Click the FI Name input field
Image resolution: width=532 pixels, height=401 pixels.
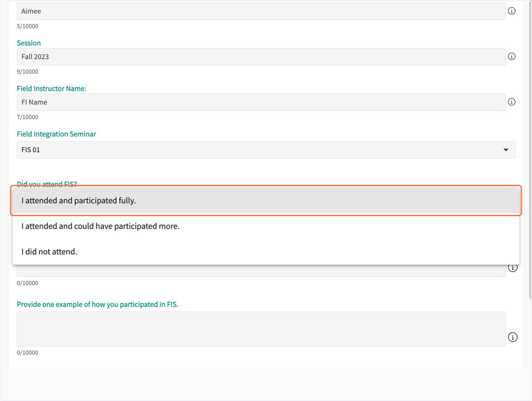tap(261, 102)
